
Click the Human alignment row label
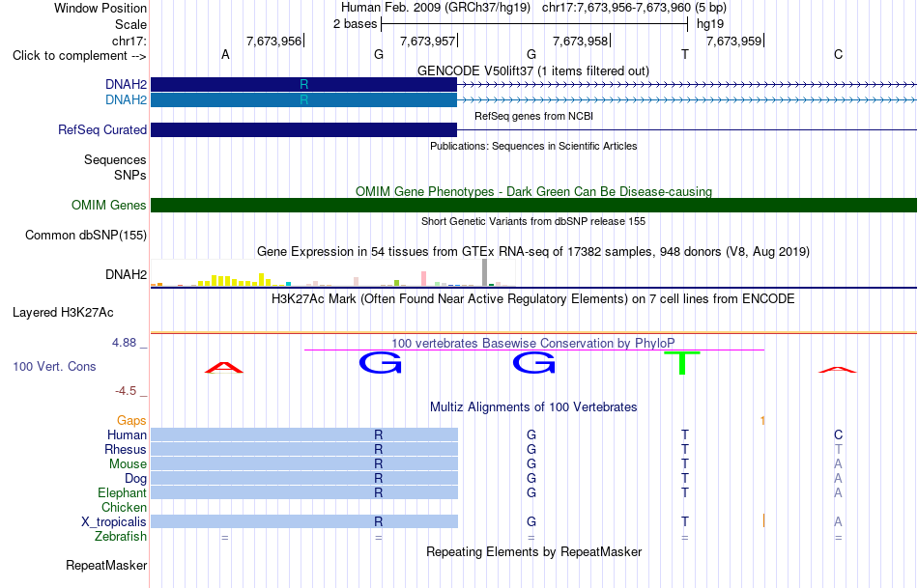coord(127,435)
